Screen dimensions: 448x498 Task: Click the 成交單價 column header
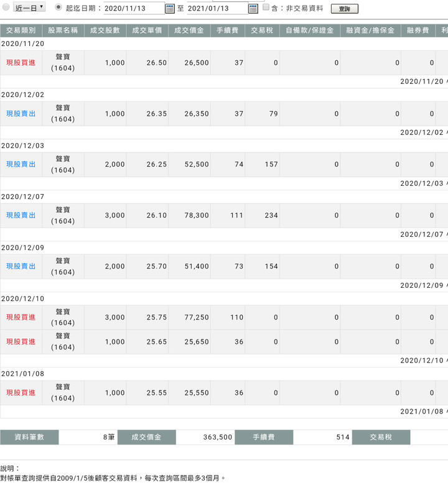coord(147,30)
